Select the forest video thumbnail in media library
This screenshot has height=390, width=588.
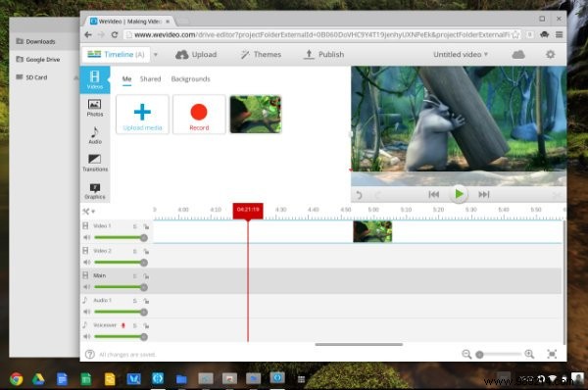[x=256, y=115]
